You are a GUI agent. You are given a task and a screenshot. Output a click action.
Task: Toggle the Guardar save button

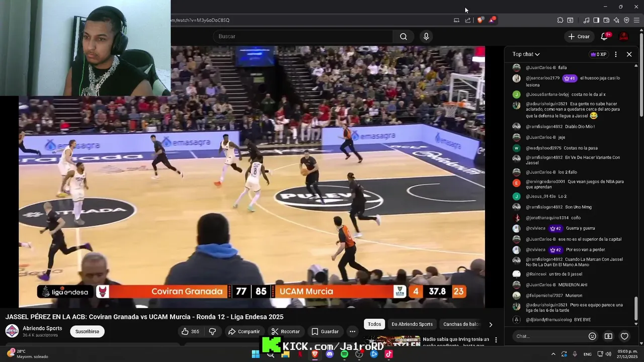click(x=325, y=331)
